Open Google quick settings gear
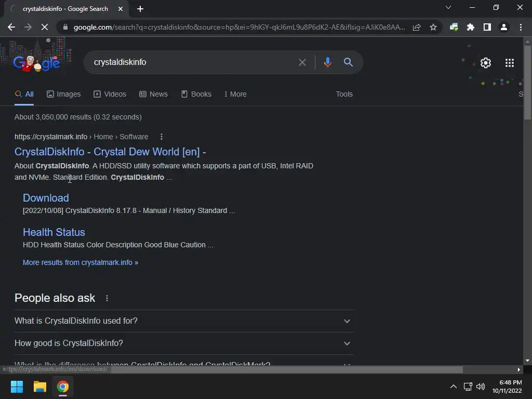Screen dimensions: 532x399 click(486, 63)
